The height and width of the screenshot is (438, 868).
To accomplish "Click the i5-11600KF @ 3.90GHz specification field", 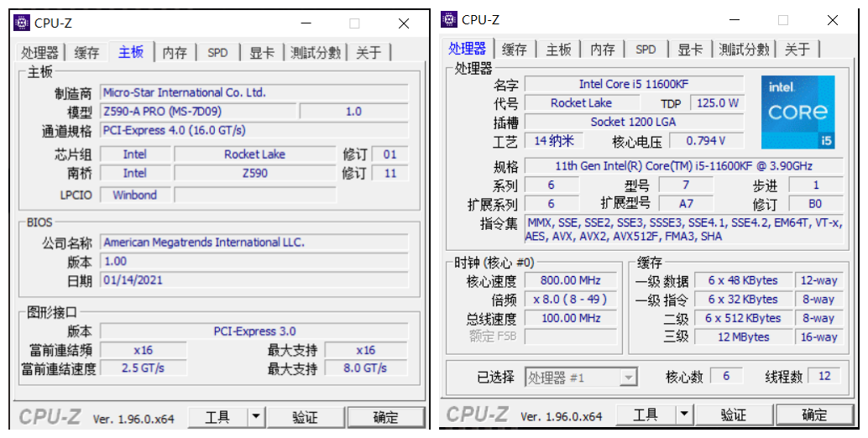I will 683,166.
